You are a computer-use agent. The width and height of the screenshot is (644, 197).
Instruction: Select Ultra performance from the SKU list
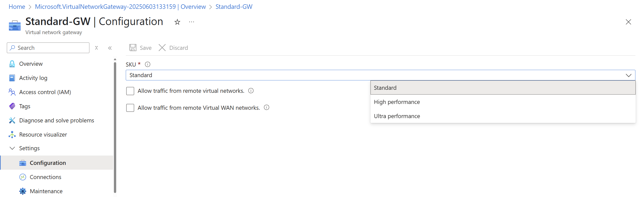tap(397, 116)
